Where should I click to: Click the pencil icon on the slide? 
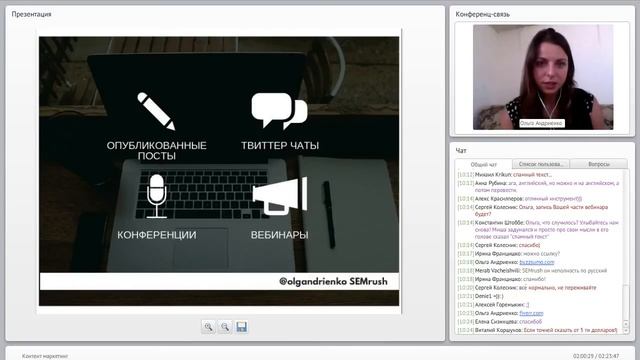click(x=156, y=111)
